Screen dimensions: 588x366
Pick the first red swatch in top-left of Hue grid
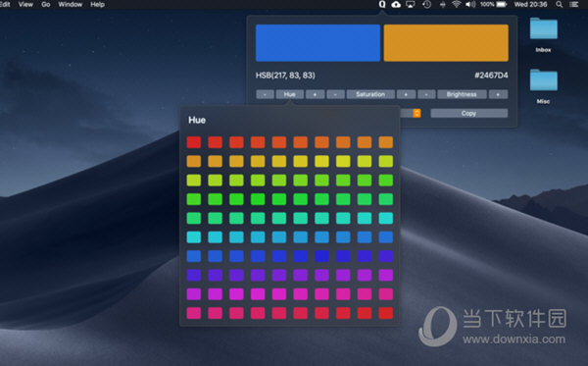tap(194, 142)
